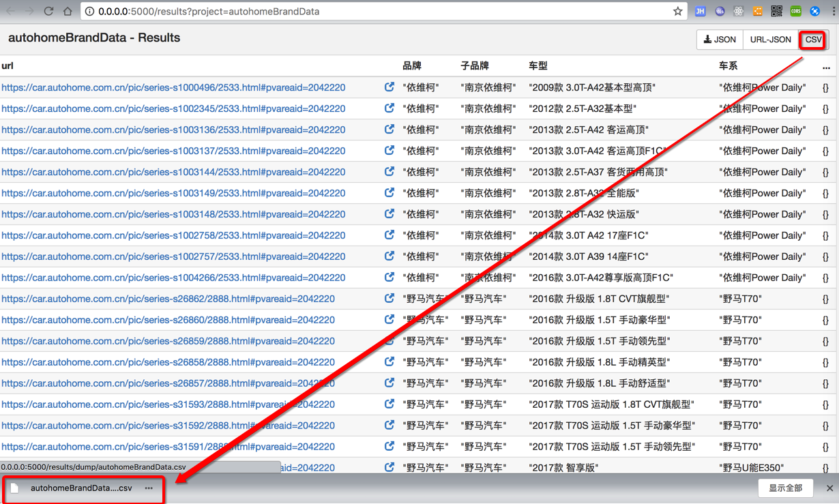Screen dimensions: 839x504
Task: Click the url column header
Action: click(x=8, y=66)
